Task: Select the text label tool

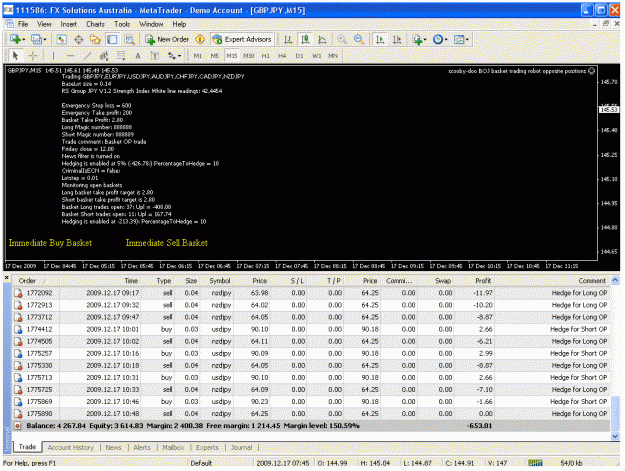Action: (155, 55)
